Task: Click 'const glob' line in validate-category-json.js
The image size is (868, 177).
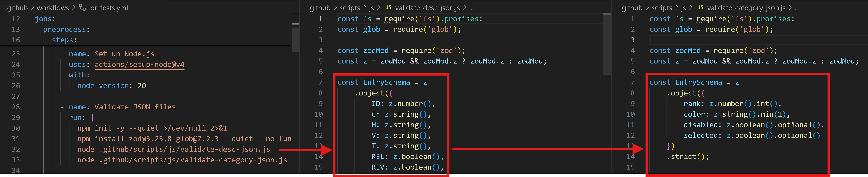Action: [711, 29]
